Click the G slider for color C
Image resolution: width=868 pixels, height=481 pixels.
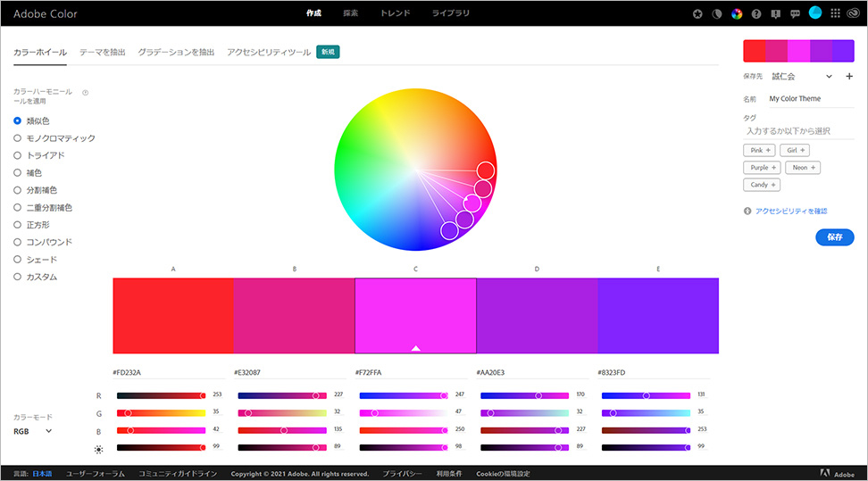click(x=404, y=413)
